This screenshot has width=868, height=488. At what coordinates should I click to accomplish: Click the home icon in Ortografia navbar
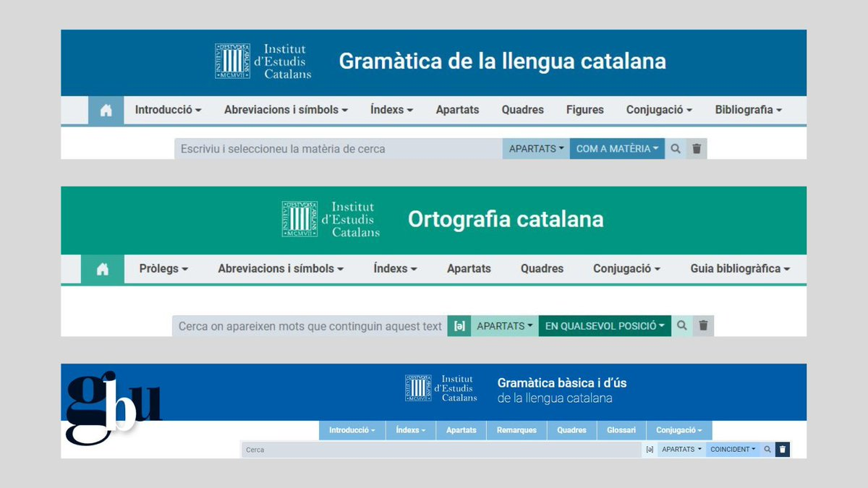point(102,269)
